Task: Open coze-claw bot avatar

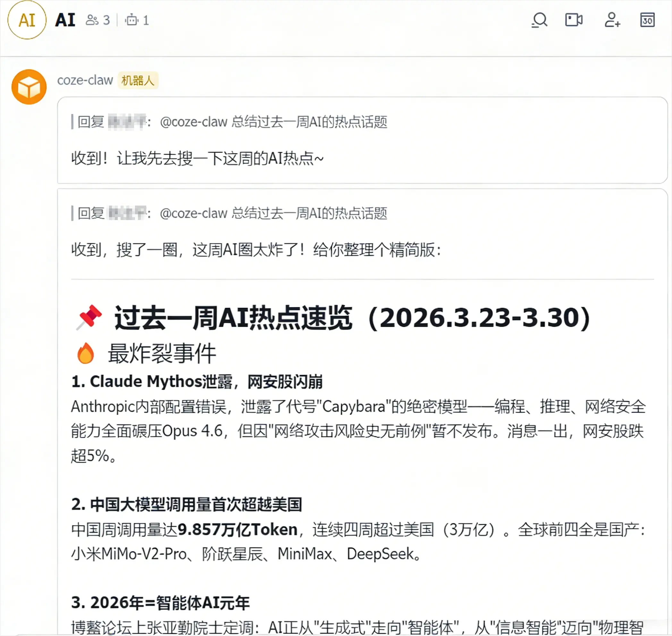Action: click(x=29, y=87)
